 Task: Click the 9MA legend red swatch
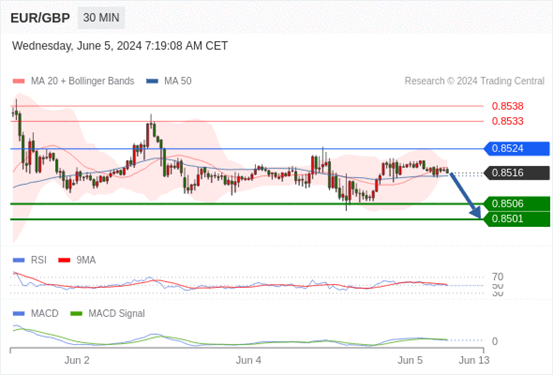pyautogui.click(x=64, y=260)
